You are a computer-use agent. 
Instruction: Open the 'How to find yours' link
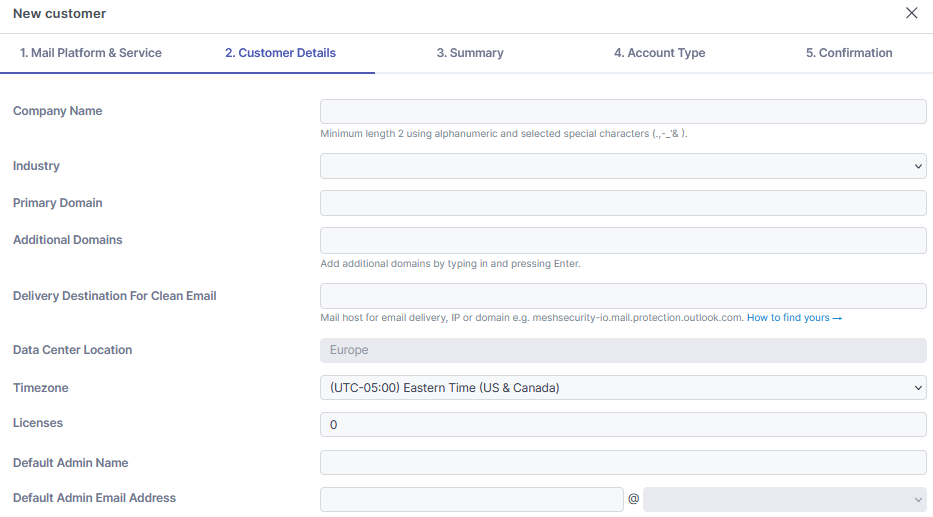(x=794, y=318)
